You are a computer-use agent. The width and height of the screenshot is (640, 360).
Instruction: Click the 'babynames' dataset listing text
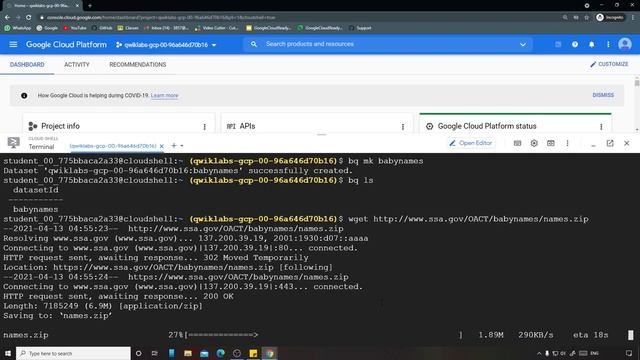tap(36, 209)
